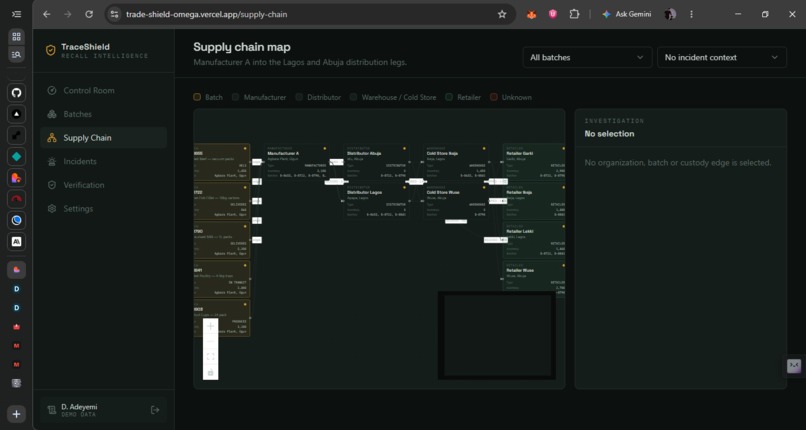This screenshot has width=806, height=430.
Task: Collapse the vertical tabs sidebar
Action: point(16,14)
